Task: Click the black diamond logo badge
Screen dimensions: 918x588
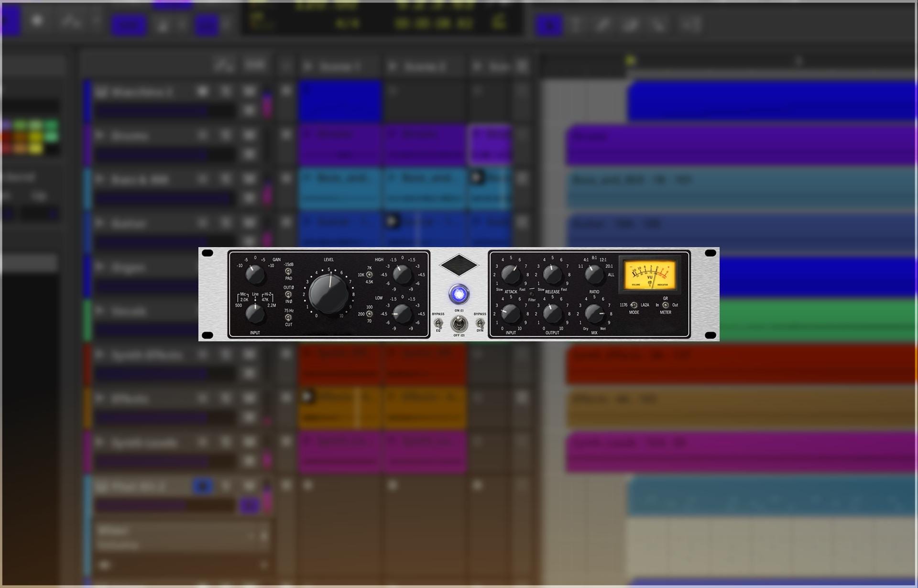Action: pos(459,265)
